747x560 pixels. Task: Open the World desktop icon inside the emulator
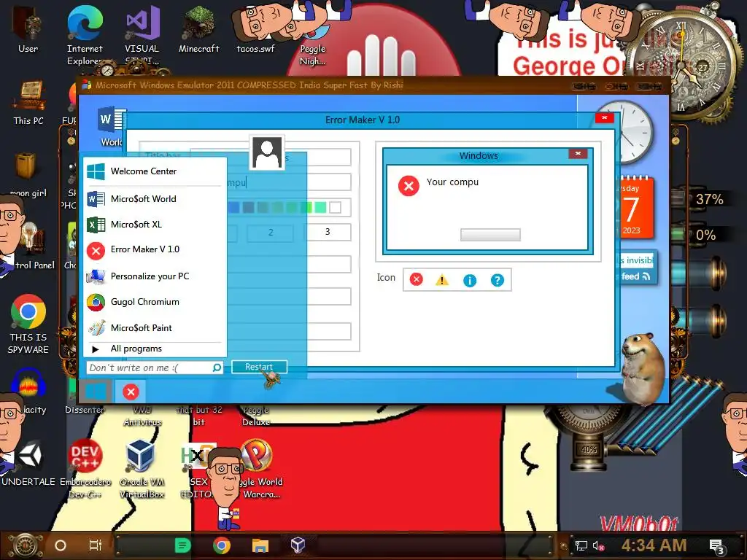click(x=112, y=127)
